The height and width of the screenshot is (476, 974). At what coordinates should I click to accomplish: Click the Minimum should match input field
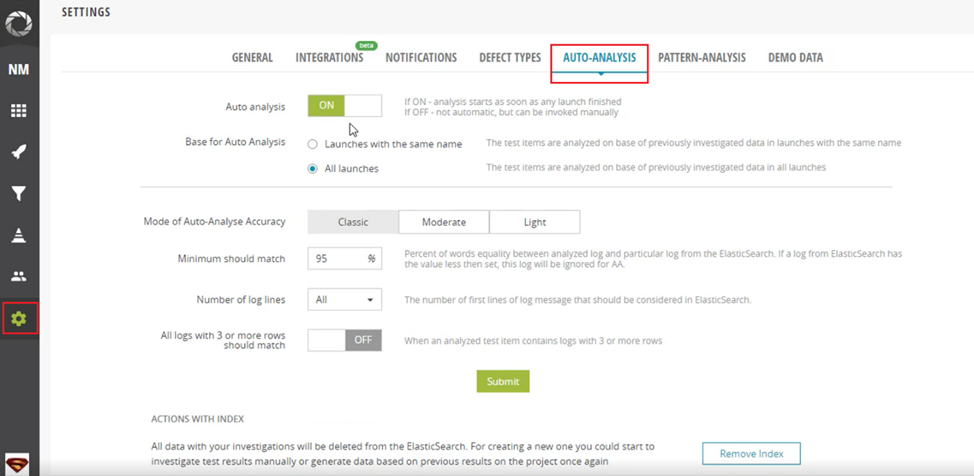pos(336,259)
